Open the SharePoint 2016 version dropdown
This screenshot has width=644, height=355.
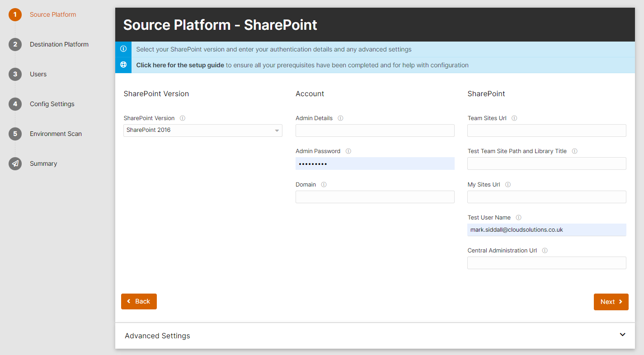point(203,131)
